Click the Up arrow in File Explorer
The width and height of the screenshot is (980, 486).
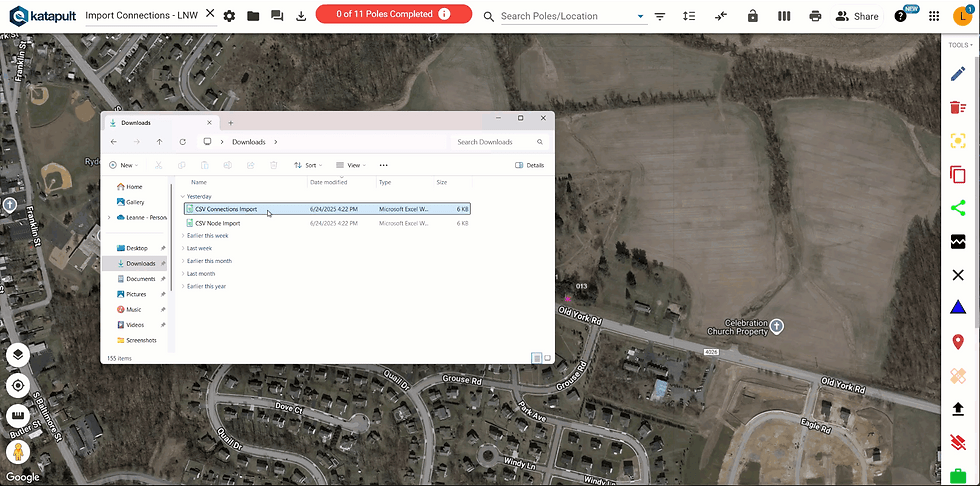click(x=159, y=142)
